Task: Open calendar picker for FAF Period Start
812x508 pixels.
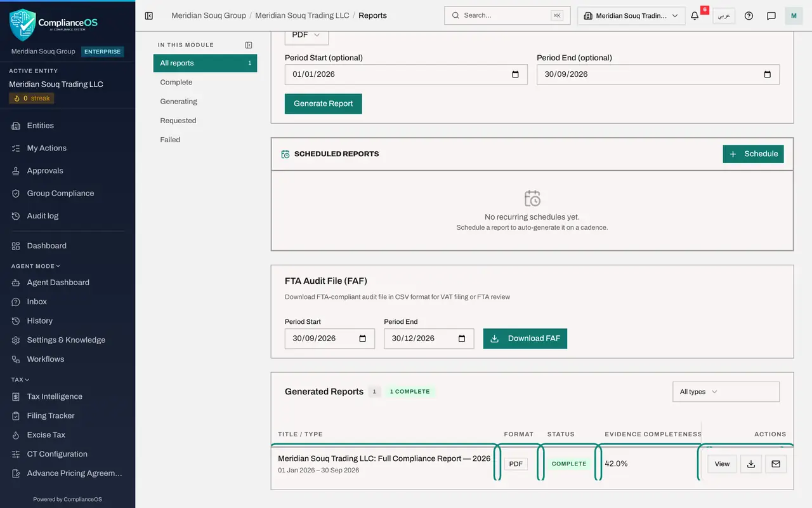Action: pos(363,338)
